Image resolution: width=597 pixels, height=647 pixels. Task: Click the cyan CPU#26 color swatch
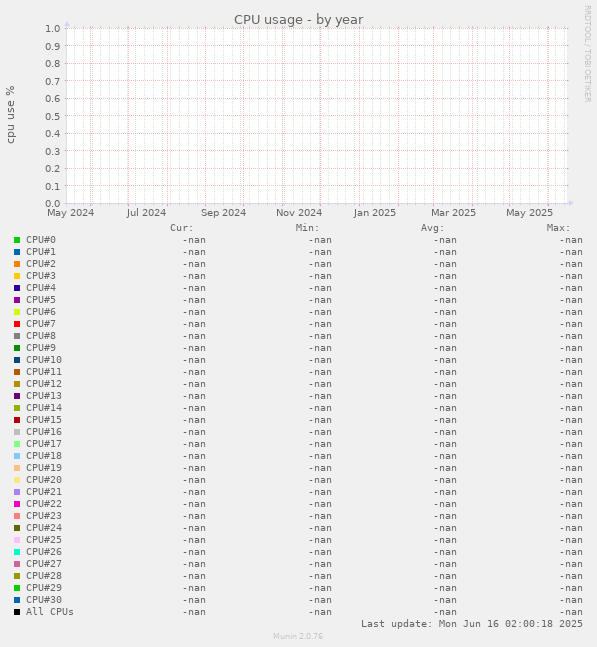17,552
